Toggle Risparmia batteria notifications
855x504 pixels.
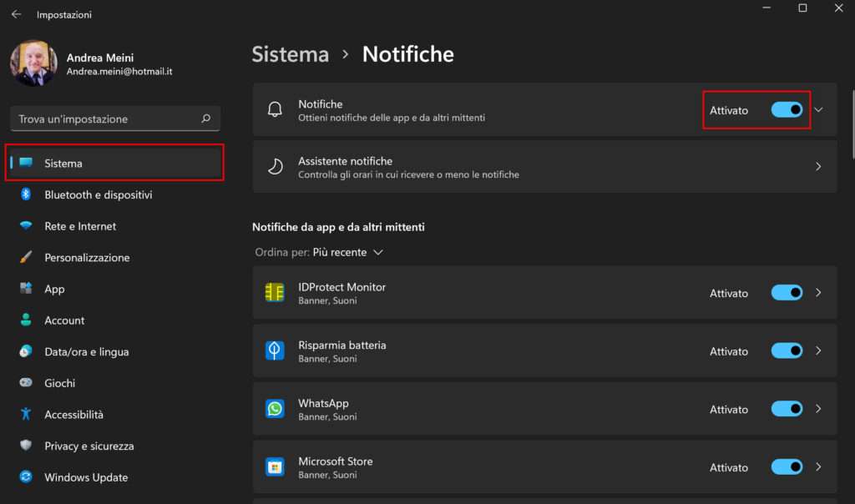[787, 351]
